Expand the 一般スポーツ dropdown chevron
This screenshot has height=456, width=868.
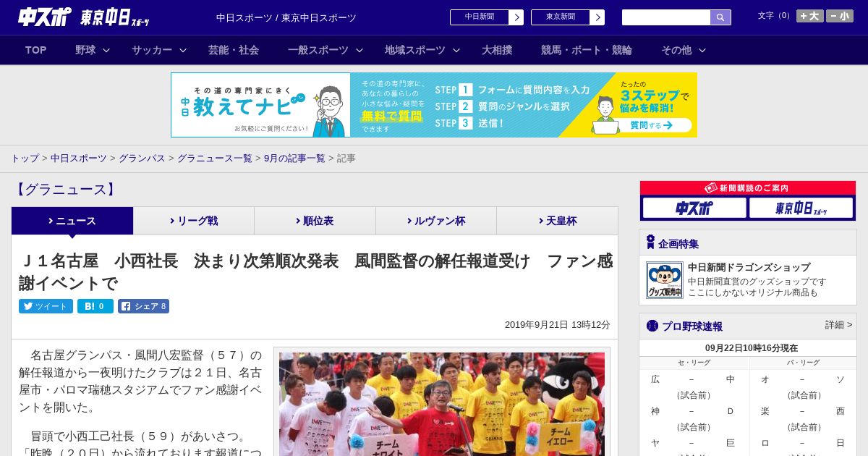pyautogui.click(x=359, y=50)
